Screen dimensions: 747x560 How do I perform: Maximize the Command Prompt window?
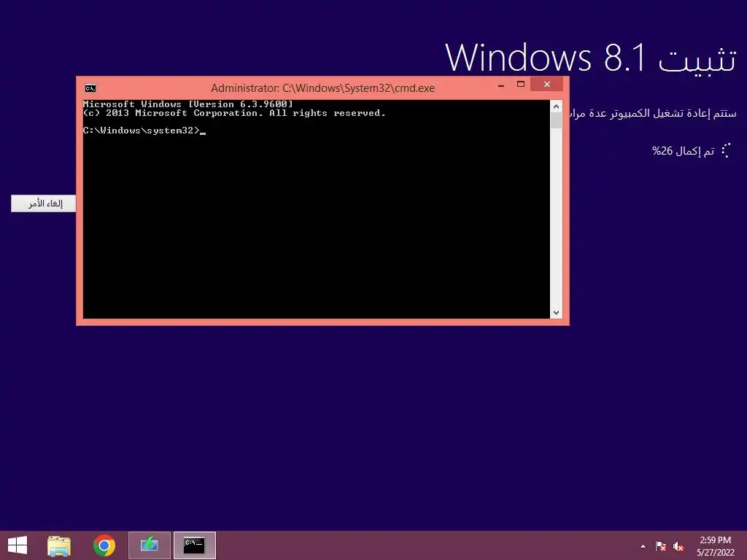pyautogui.click(x=521, y=85)
